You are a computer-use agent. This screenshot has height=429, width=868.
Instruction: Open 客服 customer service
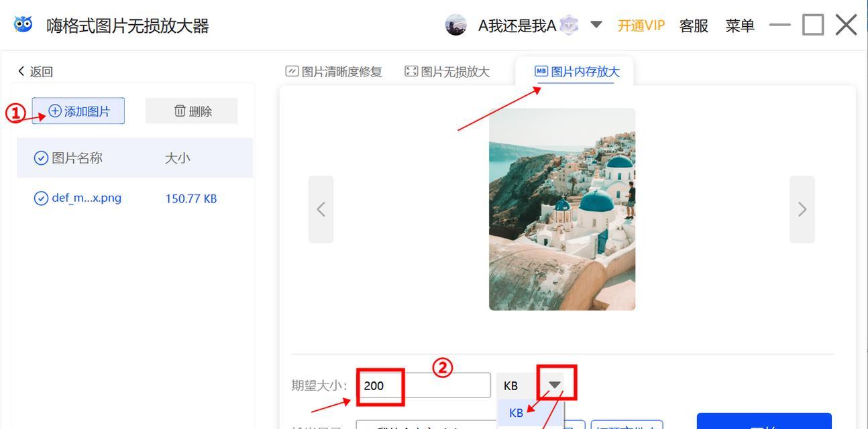[x=694, y=25]
